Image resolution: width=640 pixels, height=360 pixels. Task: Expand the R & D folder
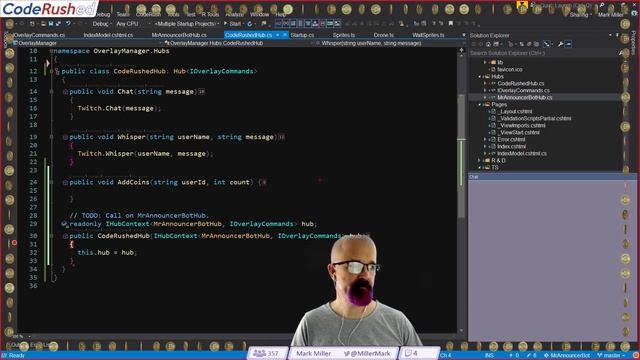pyautogui.click(x=480, y=160)
